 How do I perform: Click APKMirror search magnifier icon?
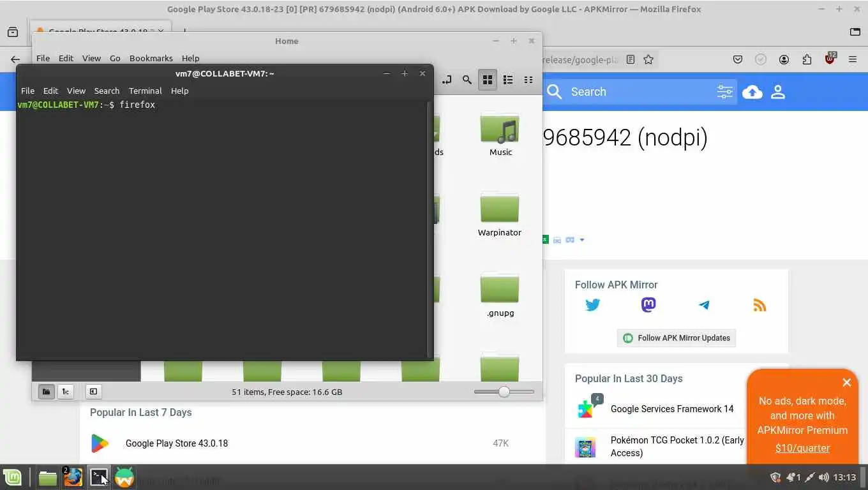tap(555, 92)
